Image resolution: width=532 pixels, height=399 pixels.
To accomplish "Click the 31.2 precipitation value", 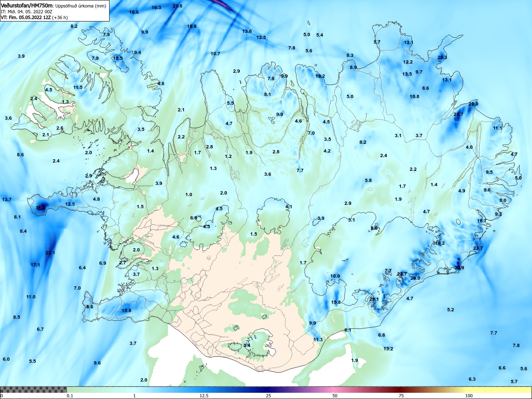I will coord(40,207).
